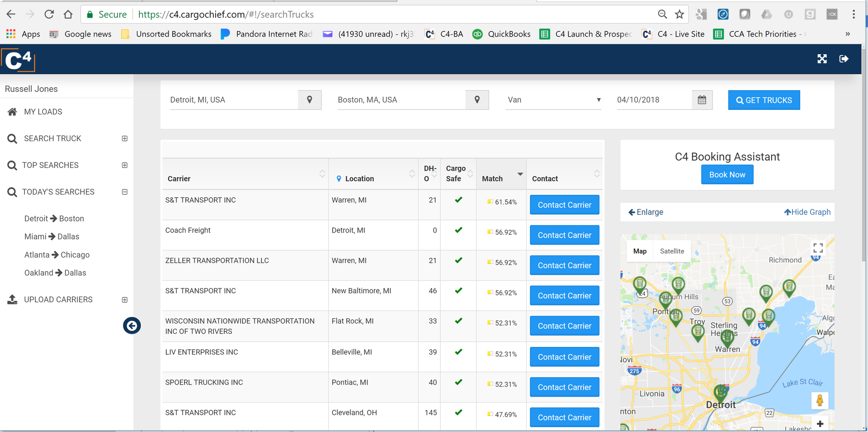Viewport: 868px width, 432px height.
Task: Click the Upload Carriers upload icon
Action: pos(12,299)
